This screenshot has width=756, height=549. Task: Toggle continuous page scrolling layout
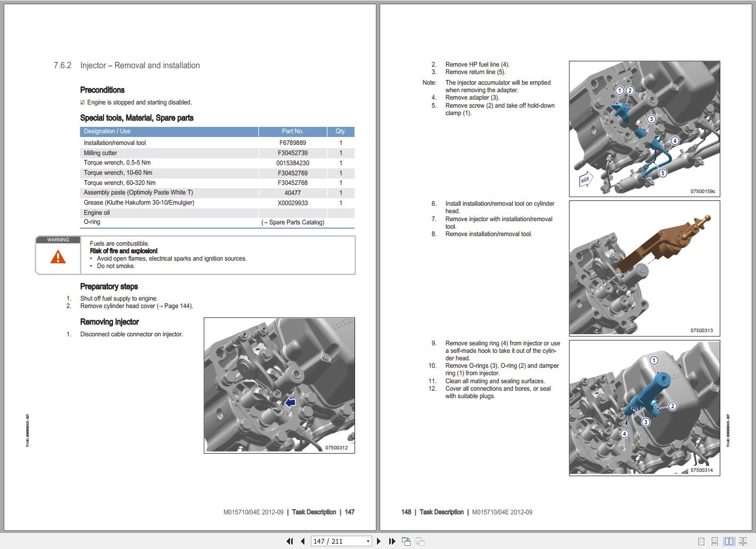(x=715, y=541)
